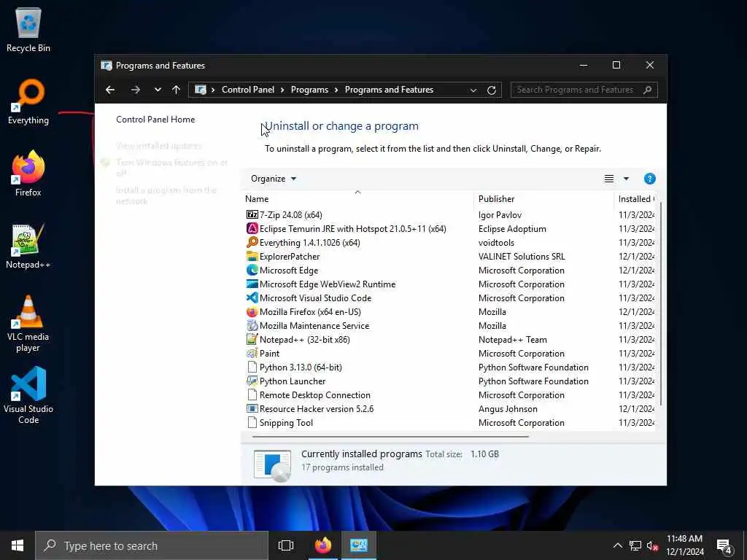Select the Python 3.13.0 (64-bit) row
Image resolution: width=747 pixels, height=560 pixels.
pyautogui.click(x=449, y=367)
